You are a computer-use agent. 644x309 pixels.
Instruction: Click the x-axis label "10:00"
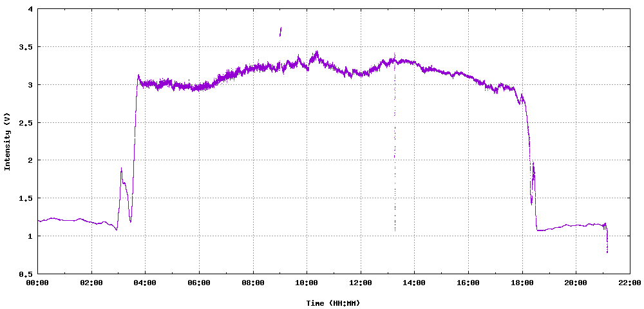307,283
